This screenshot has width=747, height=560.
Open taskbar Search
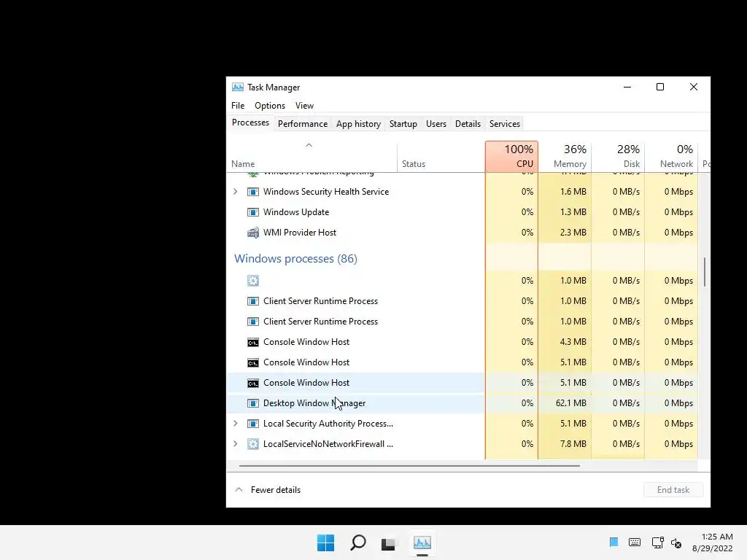click(x=357, y=542)
